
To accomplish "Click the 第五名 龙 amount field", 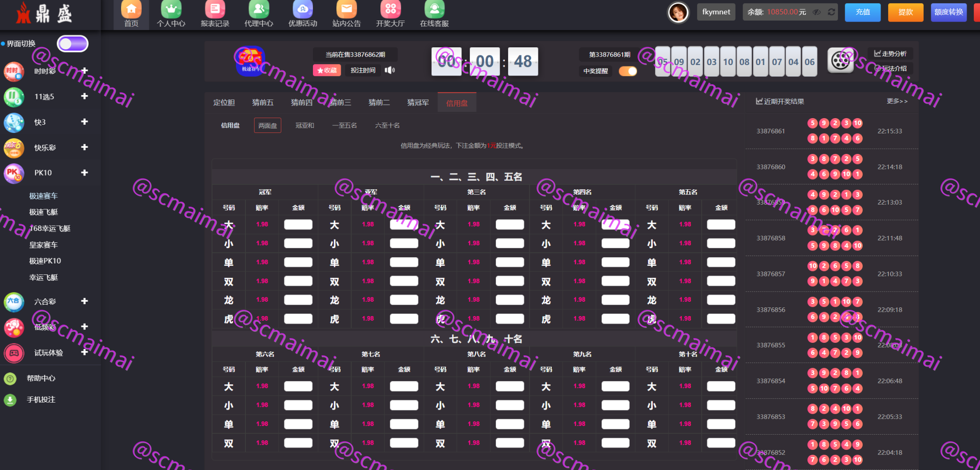I will pos(721,300).
